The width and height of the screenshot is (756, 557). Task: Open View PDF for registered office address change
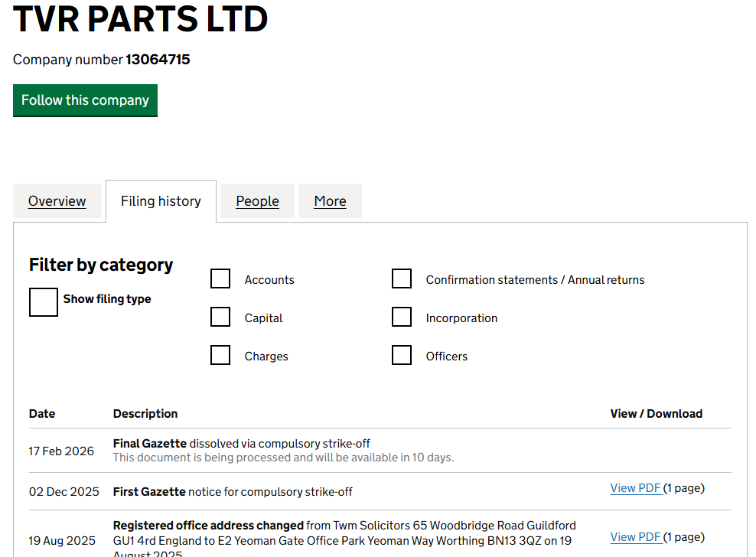(x=636, y=537)
